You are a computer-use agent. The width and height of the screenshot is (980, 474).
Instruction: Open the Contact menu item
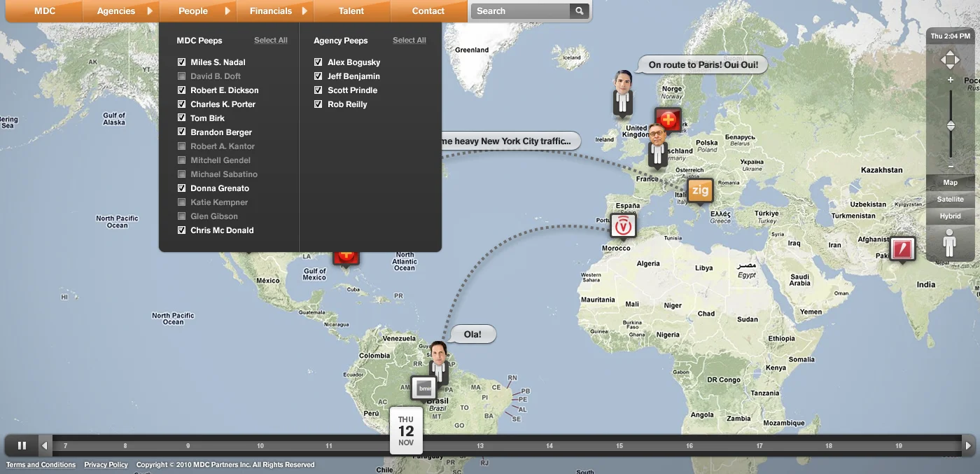428,11
